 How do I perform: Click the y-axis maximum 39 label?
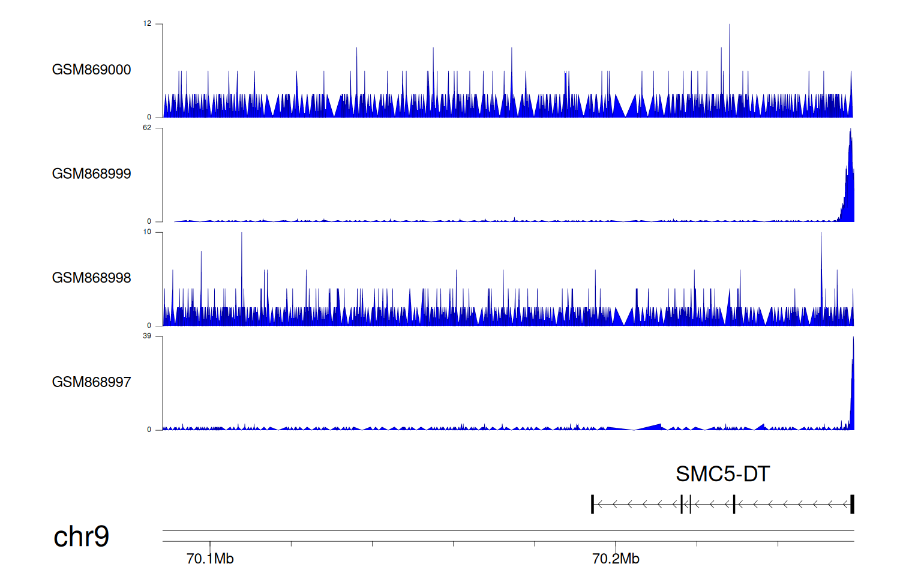click(147, 336)
